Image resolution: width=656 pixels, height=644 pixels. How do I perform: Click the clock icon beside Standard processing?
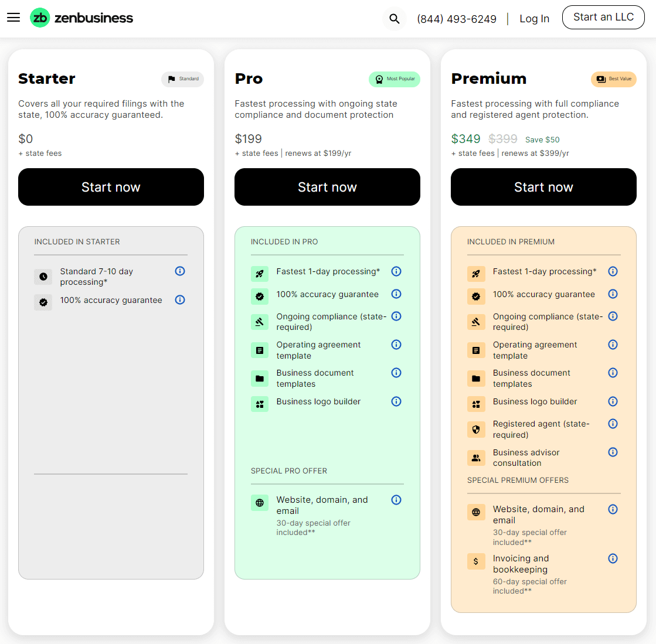pyautogui.click(x=43, y=277)
